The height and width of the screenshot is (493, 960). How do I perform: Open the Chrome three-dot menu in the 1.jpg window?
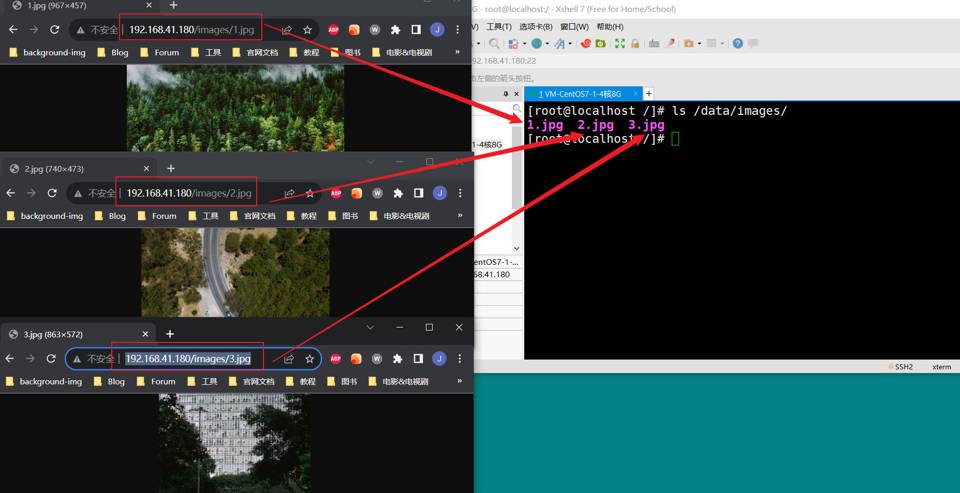[457, 30]
